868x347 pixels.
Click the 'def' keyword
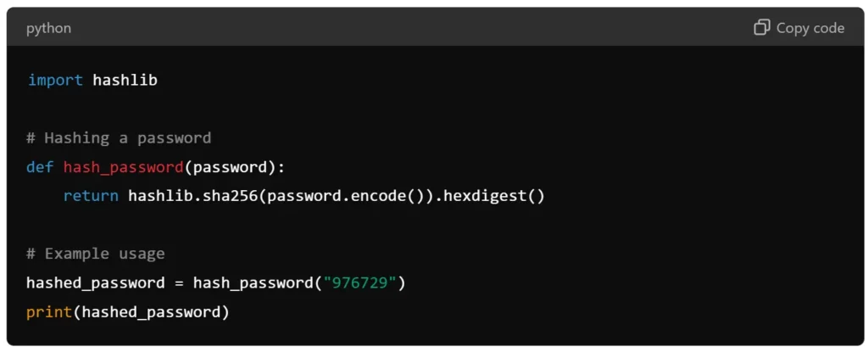[40, 167]
